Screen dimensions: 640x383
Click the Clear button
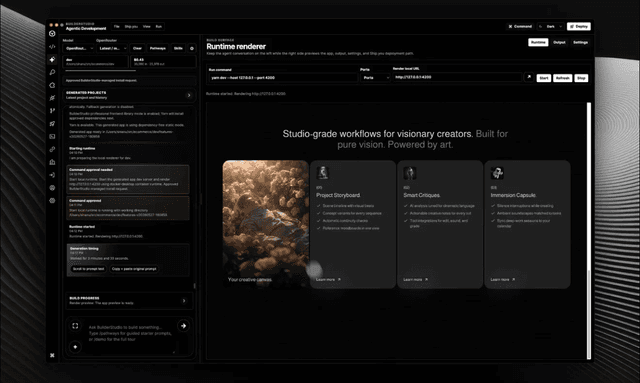[137, 48]
